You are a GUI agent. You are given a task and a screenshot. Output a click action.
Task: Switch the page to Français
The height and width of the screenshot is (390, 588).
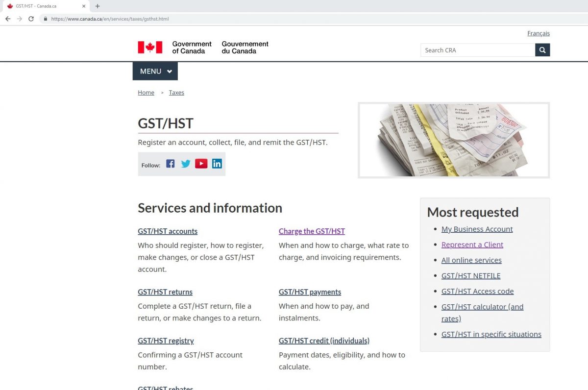538,33
